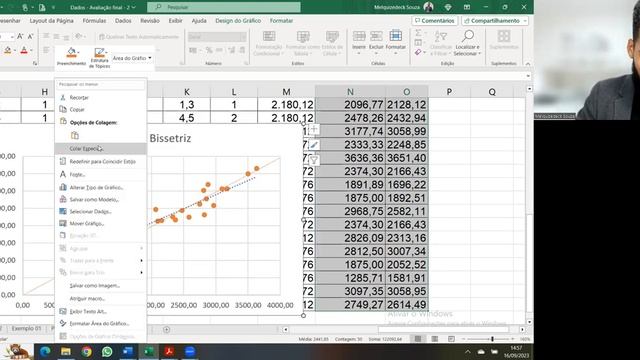Open Selecionar Dados from context menu

(x=90, y=211)
